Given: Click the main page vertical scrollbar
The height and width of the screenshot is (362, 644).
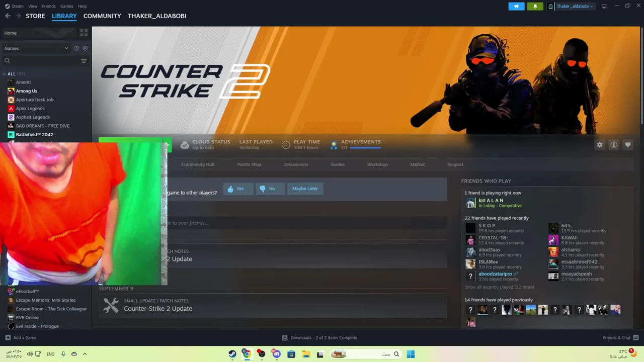Looking at the screenshot, I should coord(642,75).
